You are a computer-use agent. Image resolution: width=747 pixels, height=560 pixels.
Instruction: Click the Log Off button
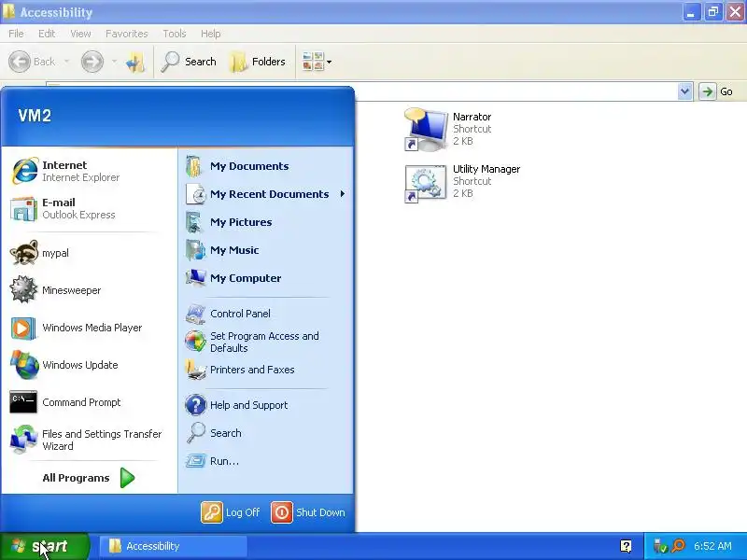pyautogui.click(x=231, y=512)
